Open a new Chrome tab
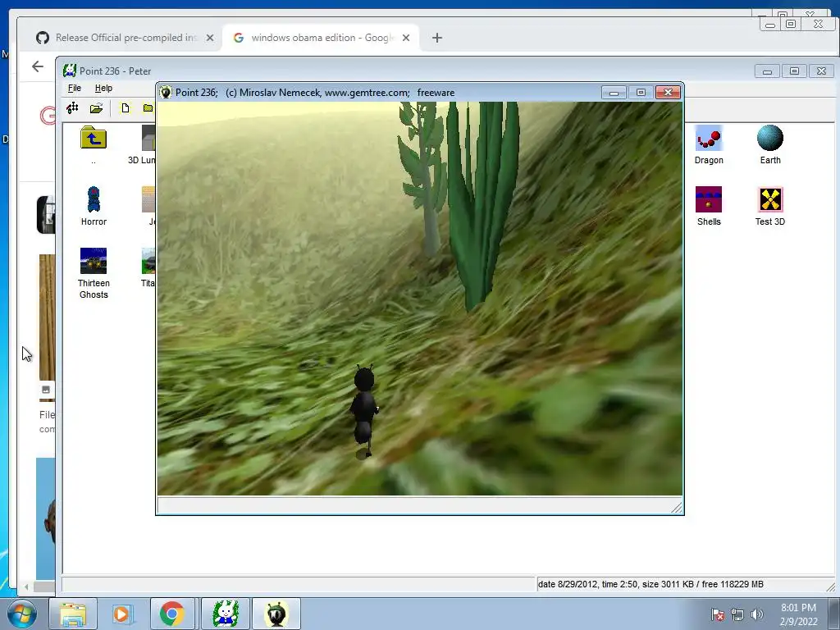 pos(437,38)
